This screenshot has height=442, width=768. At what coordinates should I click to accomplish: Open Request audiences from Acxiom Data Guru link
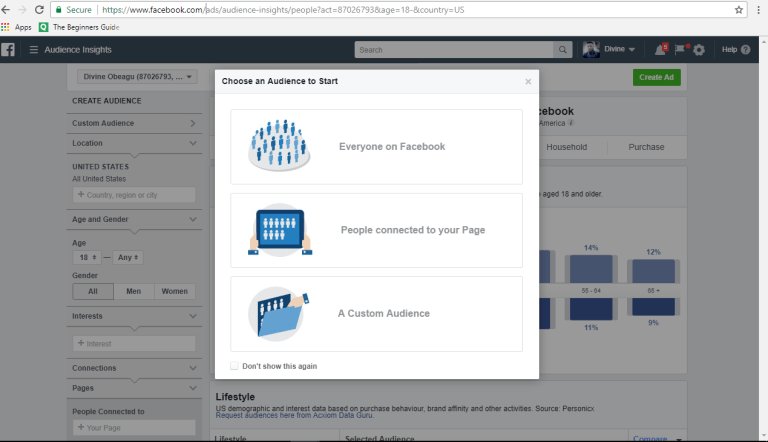tap(294, 415)
